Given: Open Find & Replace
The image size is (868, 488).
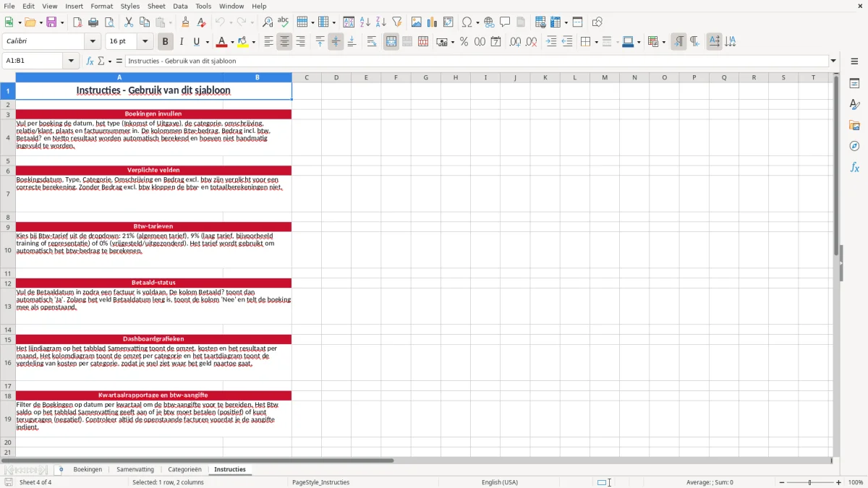Looking at the screenshot, I should coord(268,22).
